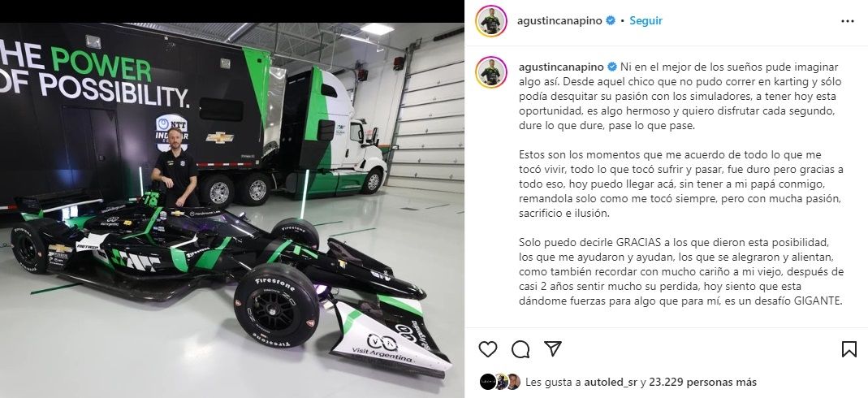View the 23.229 personas más likes list

point(702,382)
